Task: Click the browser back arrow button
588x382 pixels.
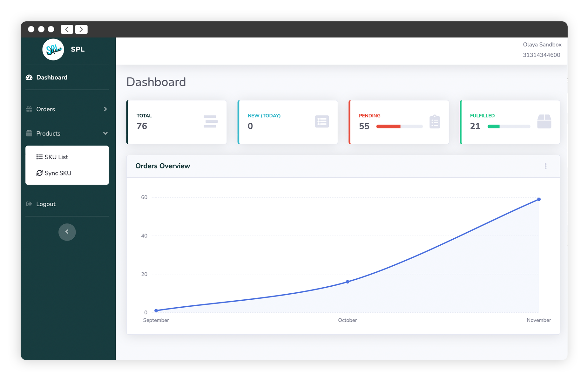Action: click(67, 30)
